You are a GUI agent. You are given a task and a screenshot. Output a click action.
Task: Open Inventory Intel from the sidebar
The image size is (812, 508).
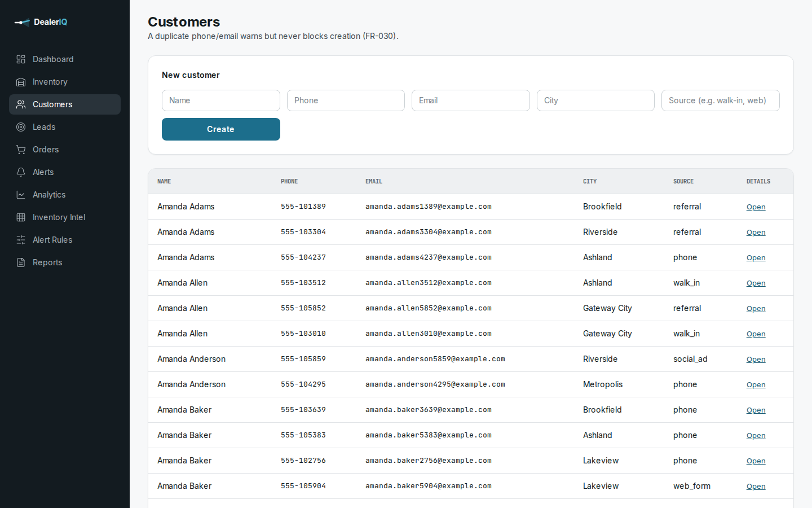(x=65, y=217)
